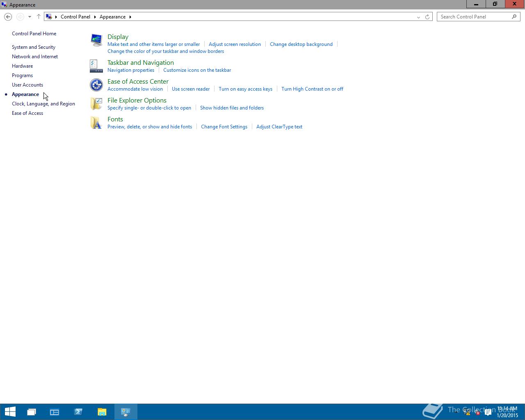Expand the Control Panel breadcrumb arrow

[95, 17]
